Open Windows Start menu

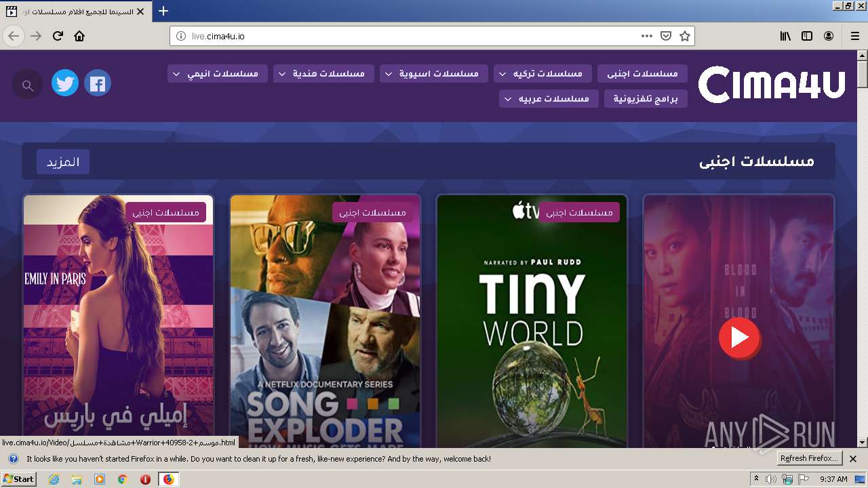click(19, 479)
